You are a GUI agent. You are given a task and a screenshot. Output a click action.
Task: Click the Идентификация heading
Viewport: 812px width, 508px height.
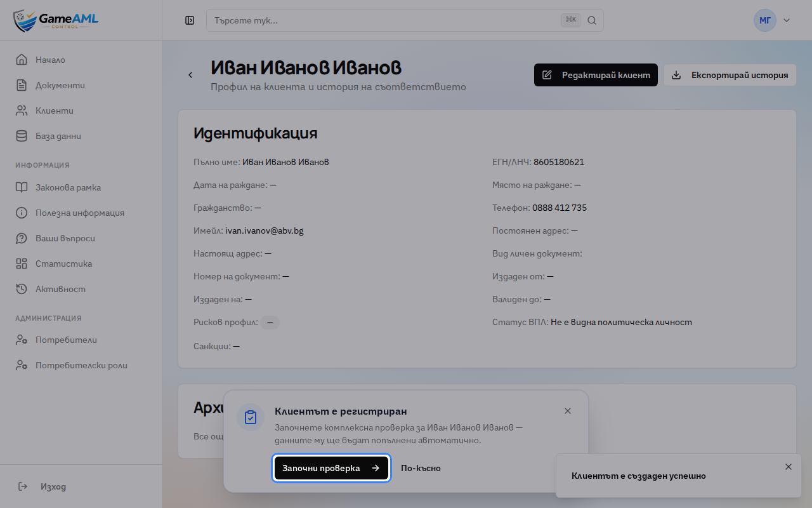click(256, 133)
